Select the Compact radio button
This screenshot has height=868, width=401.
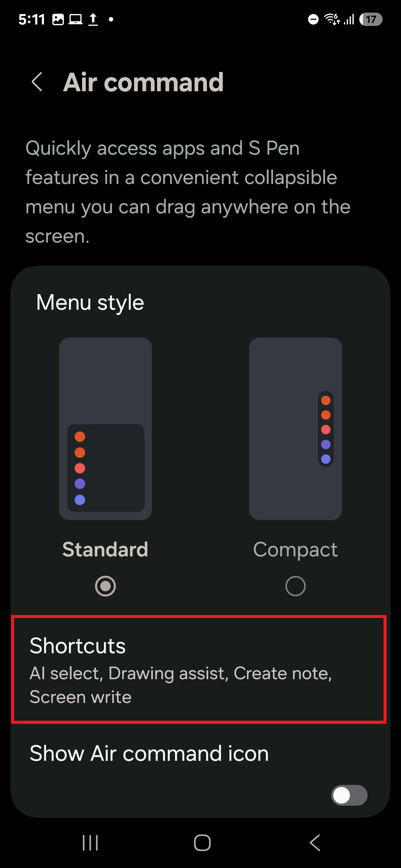[296, 586]
